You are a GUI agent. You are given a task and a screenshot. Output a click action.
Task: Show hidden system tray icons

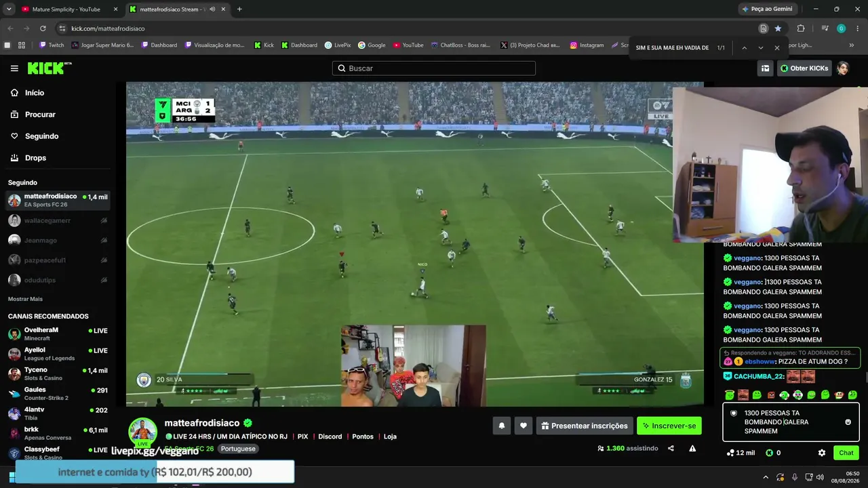(766, 477)
